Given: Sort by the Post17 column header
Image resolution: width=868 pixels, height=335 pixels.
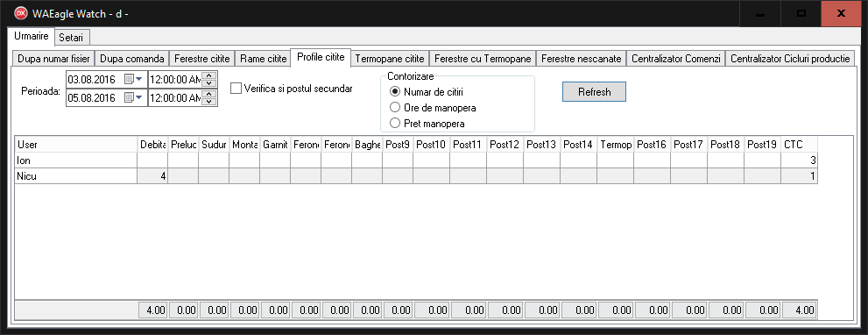Looking at the screenshot, I should [x=689, y=145].
